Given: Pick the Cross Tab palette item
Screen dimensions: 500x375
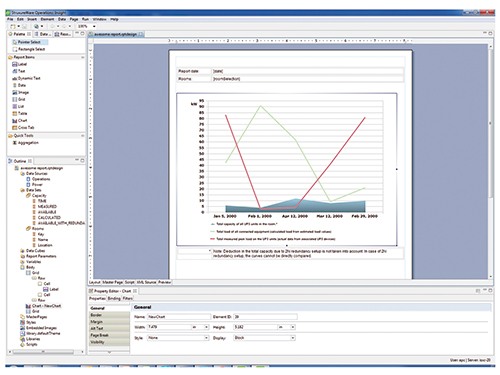Looking at the screenshot, I should point(23,128).
